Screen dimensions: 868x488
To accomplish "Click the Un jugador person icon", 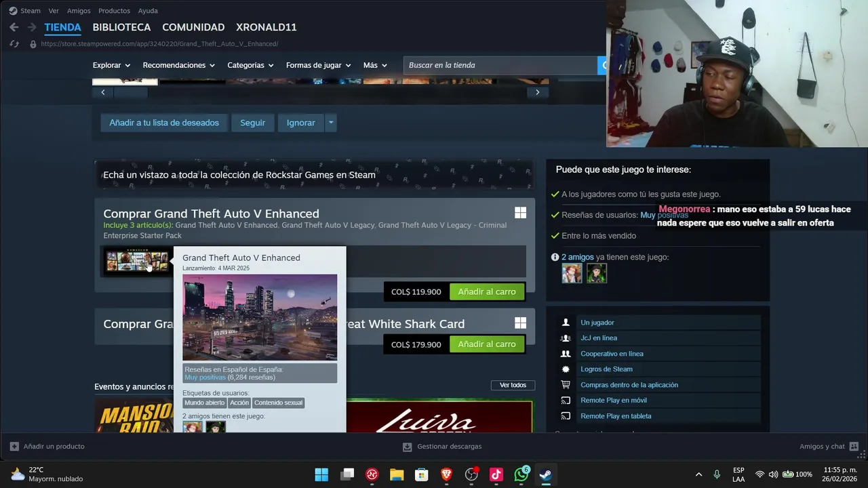I will click(x=566, y=323).
